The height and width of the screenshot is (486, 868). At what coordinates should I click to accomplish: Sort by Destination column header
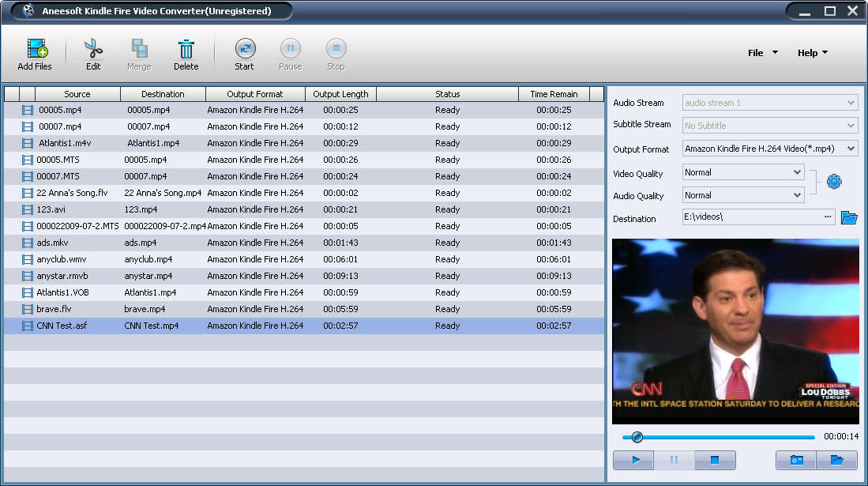pyautogui.click(x=163, y=94)
